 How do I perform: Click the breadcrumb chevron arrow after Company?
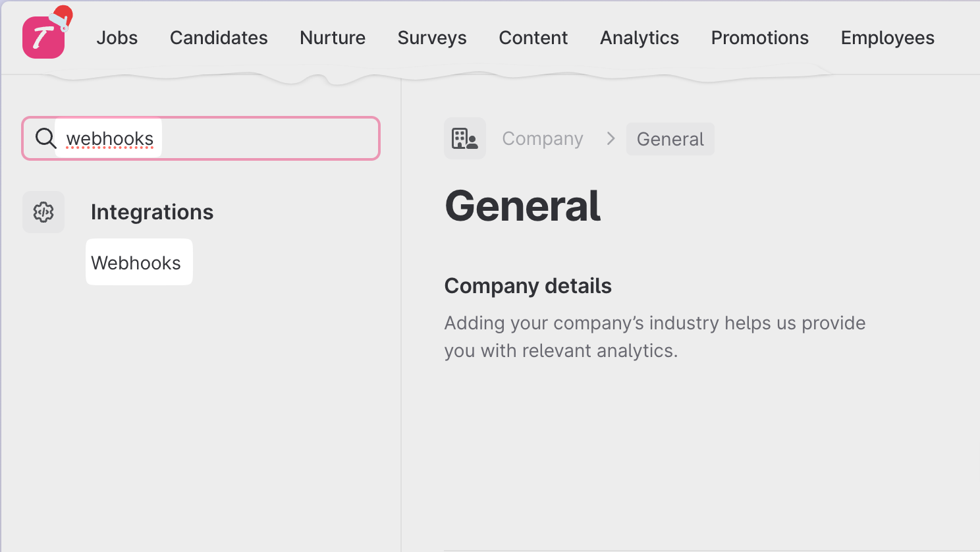click(611, 138)
